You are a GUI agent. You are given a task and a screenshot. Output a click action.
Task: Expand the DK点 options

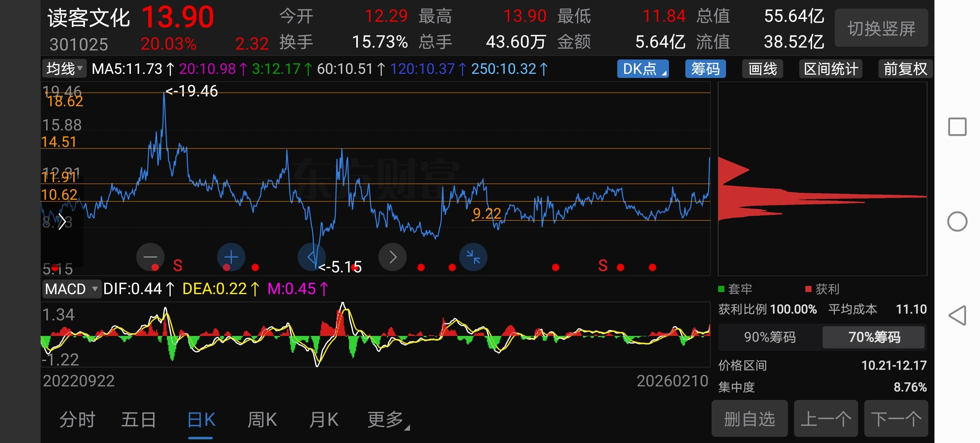pos(643,69)
